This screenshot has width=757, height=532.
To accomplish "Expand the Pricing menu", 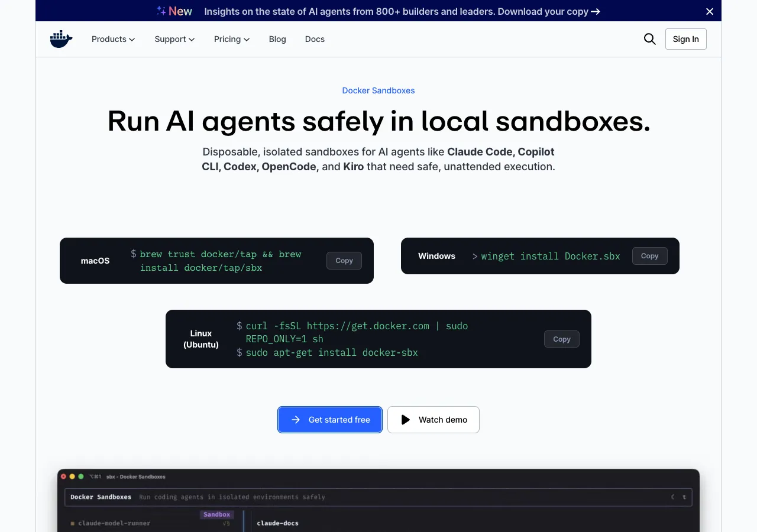I will point(232,39).
